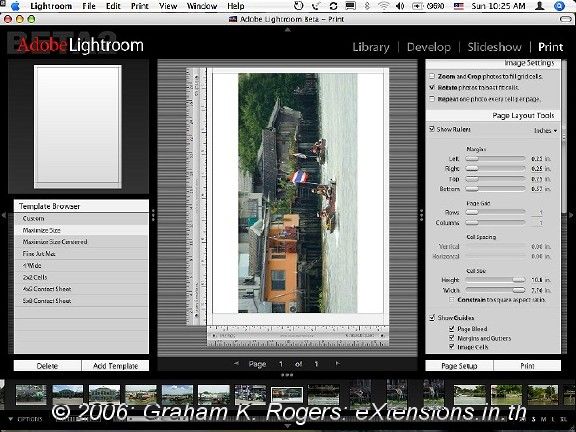Click the Bluetooth status icon
Image resolution: width=576 pixels, height=432 pixels.
click(x=367, y=6)
